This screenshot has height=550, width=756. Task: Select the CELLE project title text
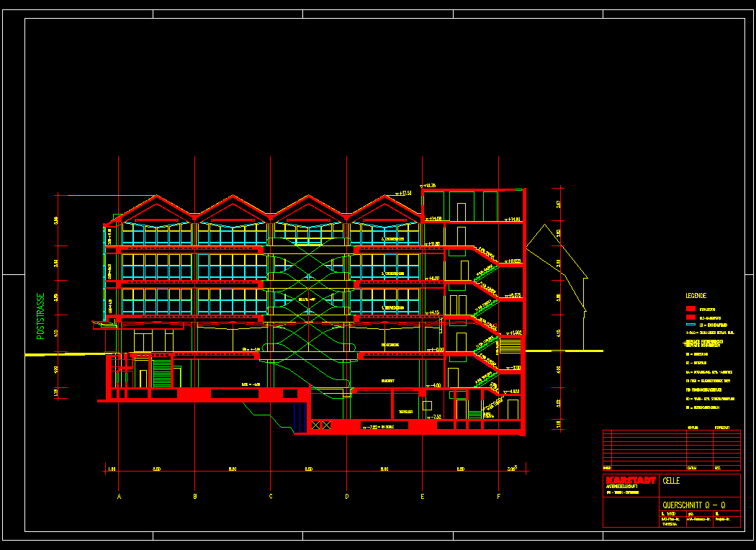tap(672, 480)
